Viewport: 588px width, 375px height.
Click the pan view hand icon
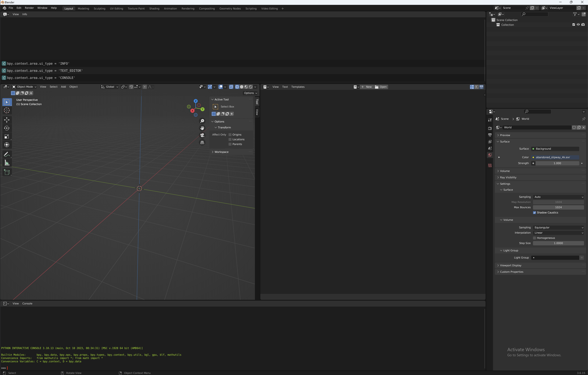pos(202,128)
